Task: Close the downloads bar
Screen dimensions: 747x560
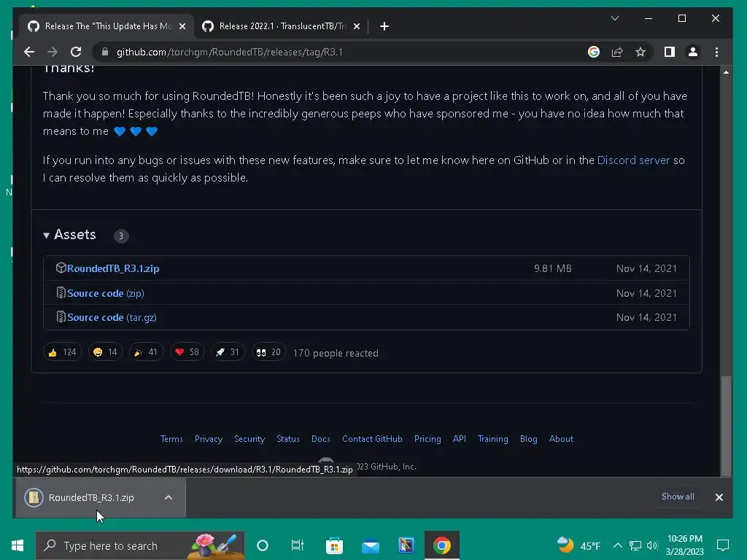Action: (719, 497)
